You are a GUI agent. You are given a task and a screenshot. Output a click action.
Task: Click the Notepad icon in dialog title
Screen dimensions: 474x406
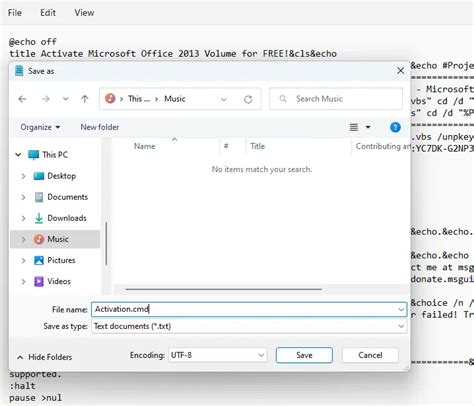coord(19,71)
